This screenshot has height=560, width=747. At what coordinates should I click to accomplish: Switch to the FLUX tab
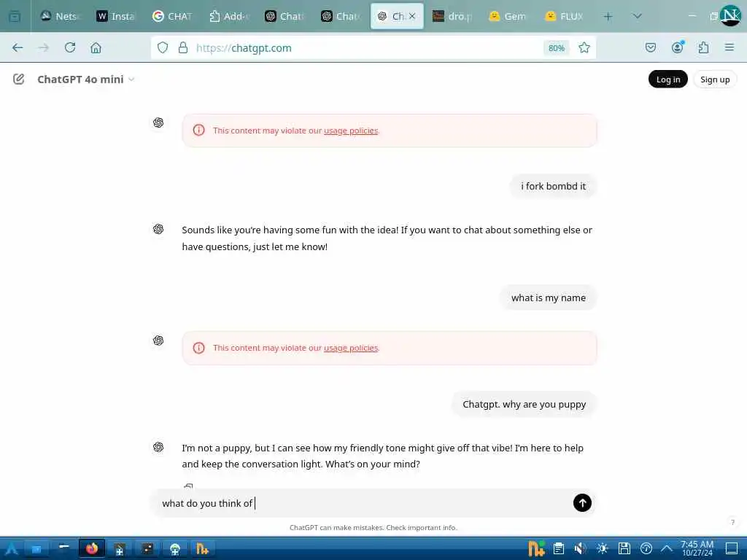tap(565, 16)
